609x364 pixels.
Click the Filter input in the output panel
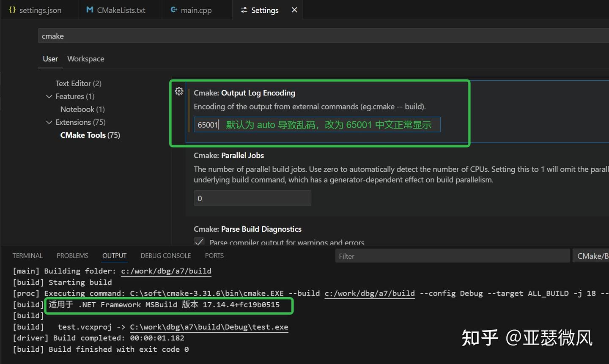[452, 255]
